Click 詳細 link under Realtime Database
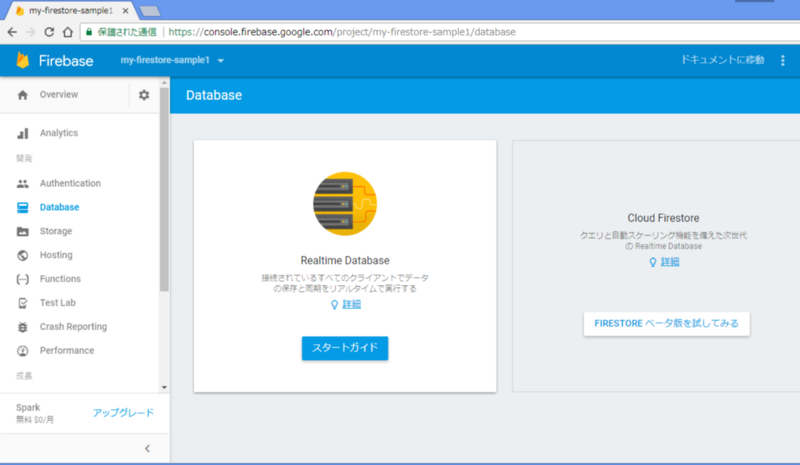 coord(352,305)
